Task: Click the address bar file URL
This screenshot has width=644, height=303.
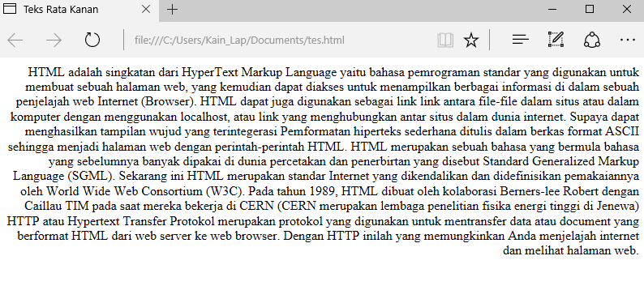Action: 239,41
